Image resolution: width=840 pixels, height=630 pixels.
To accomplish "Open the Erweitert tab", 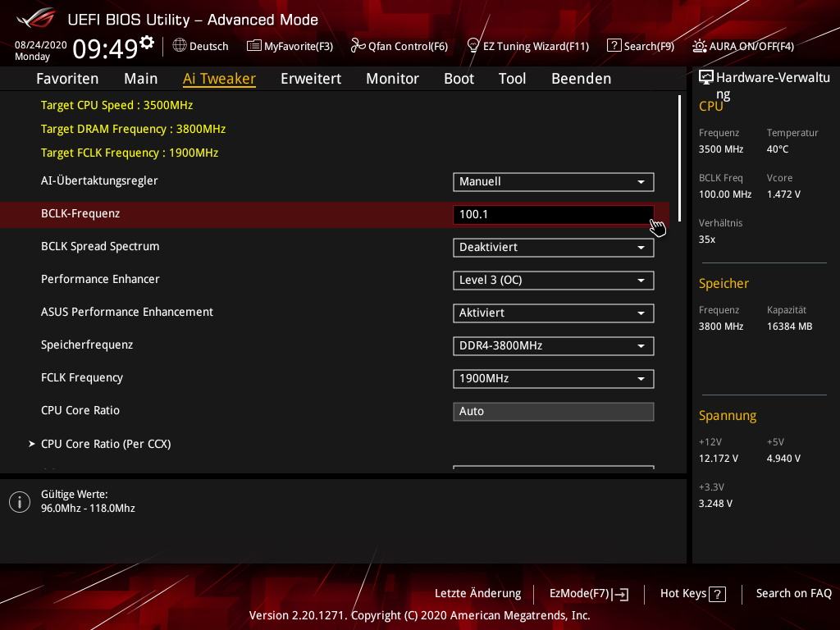I will [x=311, y=79].
